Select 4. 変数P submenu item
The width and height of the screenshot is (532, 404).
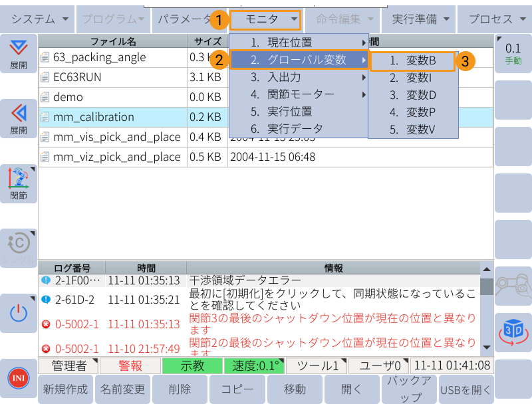(x=413, y=112)
